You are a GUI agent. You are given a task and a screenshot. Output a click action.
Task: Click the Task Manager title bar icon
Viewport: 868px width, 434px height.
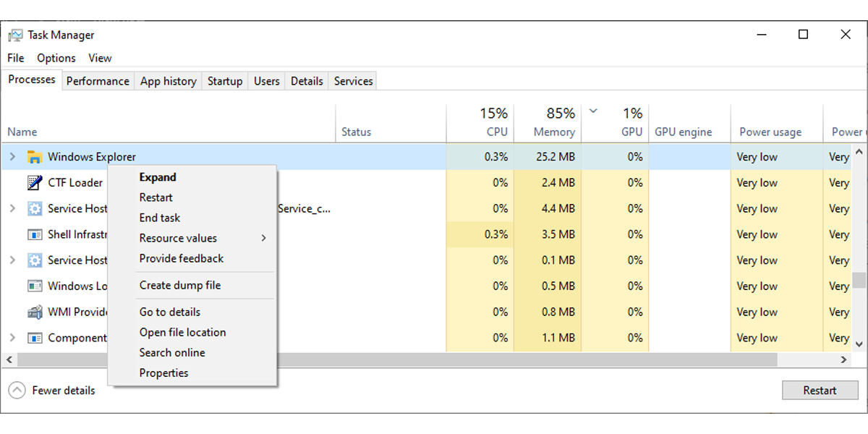click(15, 35)
